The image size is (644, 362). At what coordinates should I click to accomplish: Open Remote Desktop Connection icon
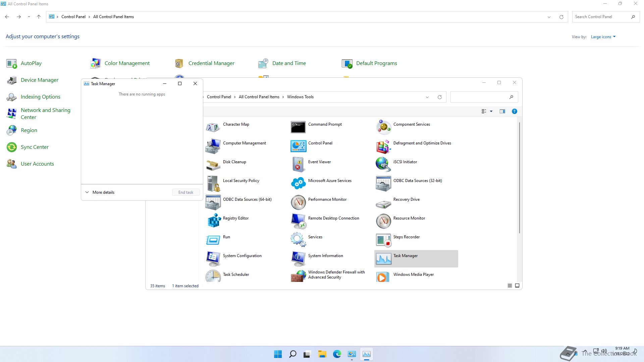click(x=298, y=221)
